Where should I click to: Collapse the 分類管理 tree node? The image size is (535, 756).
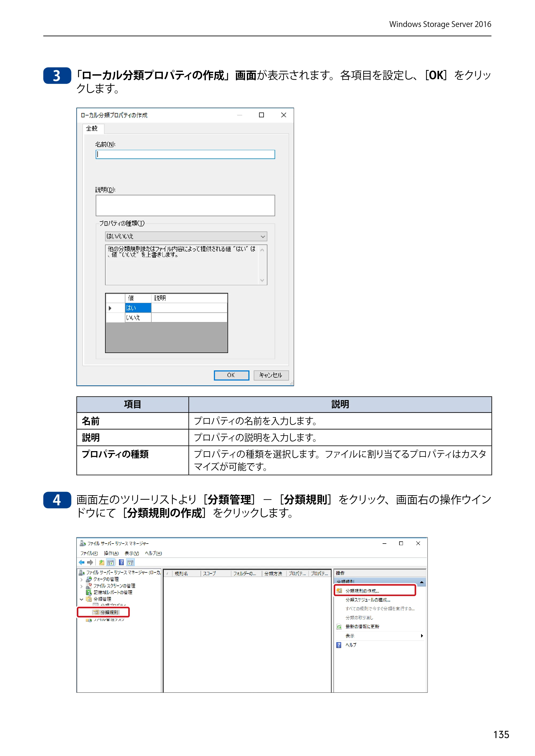point(81,599)
